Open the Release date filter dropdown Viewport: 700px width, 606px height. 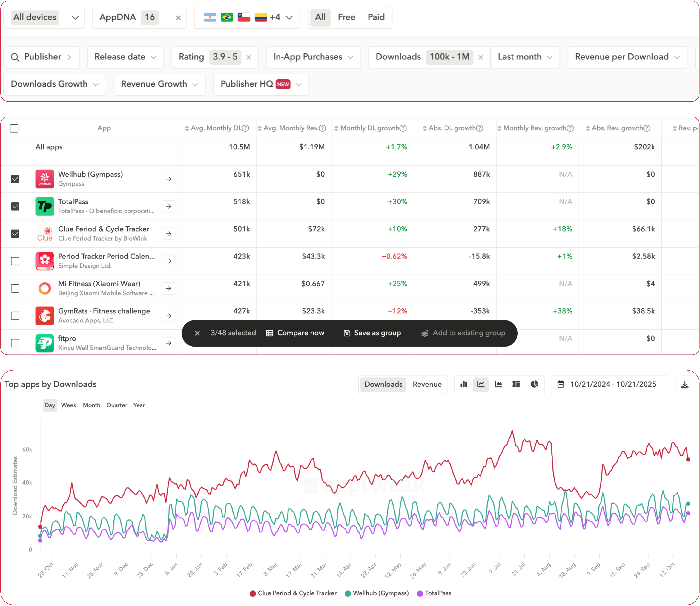pyautogui.click(x=125, y=57)
